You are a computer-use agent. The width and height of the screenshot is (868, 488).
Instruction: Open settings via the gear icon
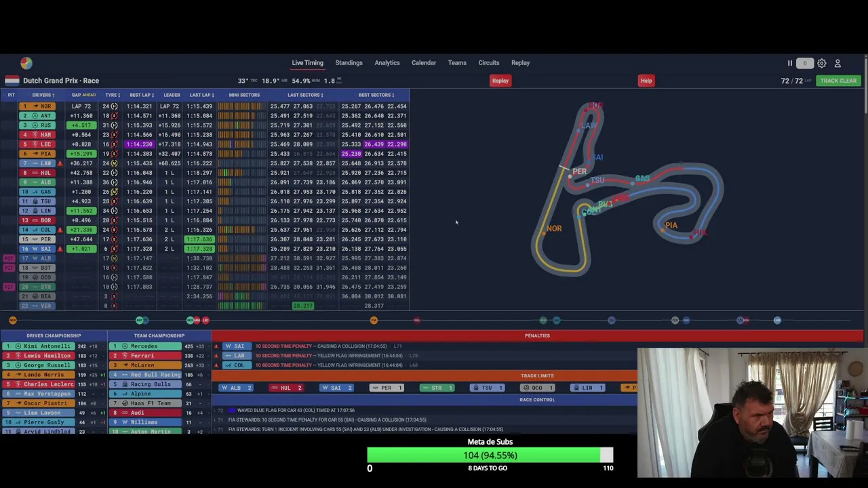coord(821,63)
